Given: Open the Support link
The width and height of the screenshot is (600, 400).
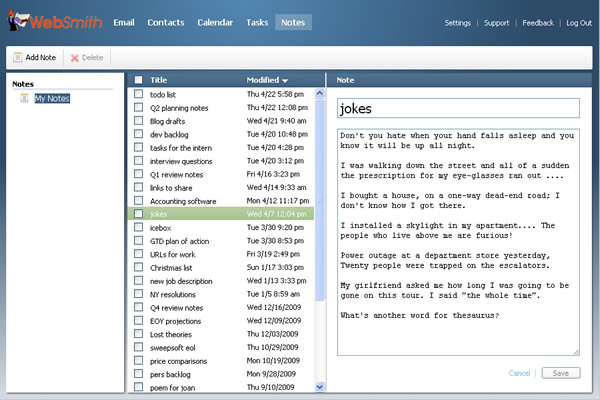Looking at the screenshot, I should (x=496, y=23).
